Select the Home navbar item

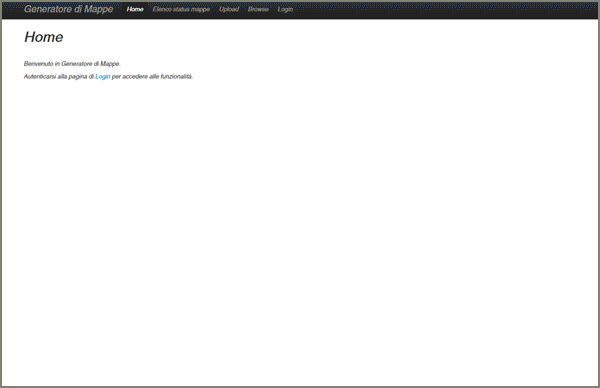pyautogui.click(x=135, y=9)
